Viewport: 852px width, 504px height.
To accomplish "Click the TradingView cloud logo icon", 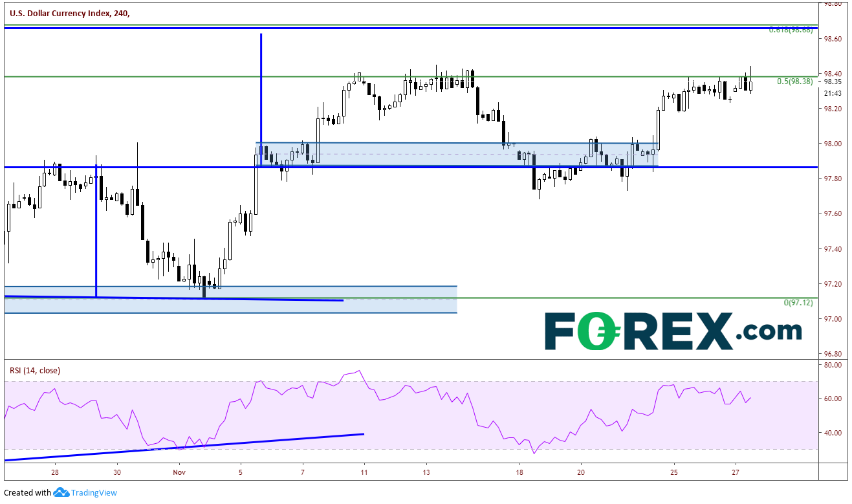I will pos(61,493).
